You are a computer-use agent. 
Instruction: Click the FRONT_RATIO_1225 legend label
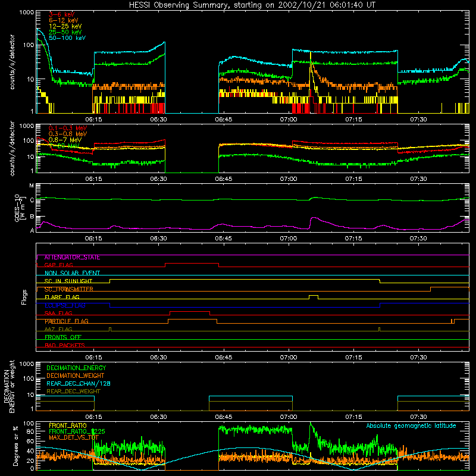(77, 431)
